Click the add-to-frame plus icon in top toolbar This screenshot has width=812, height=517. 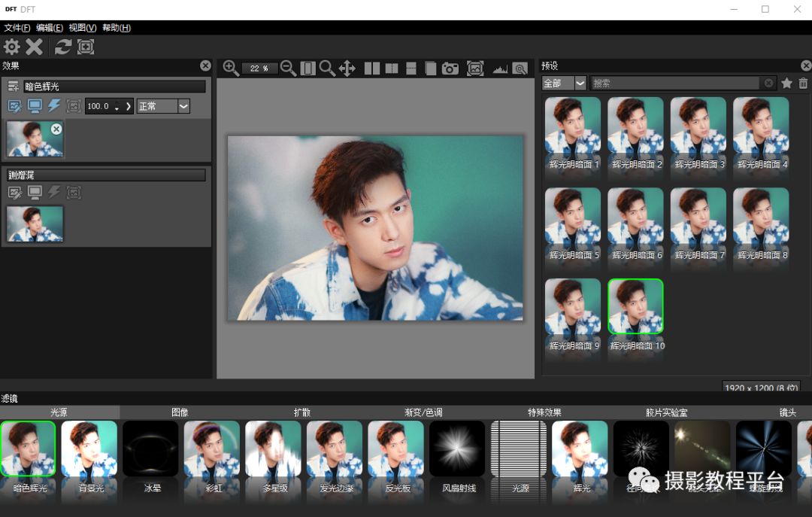pyautogui.click(x=86, y=47)
